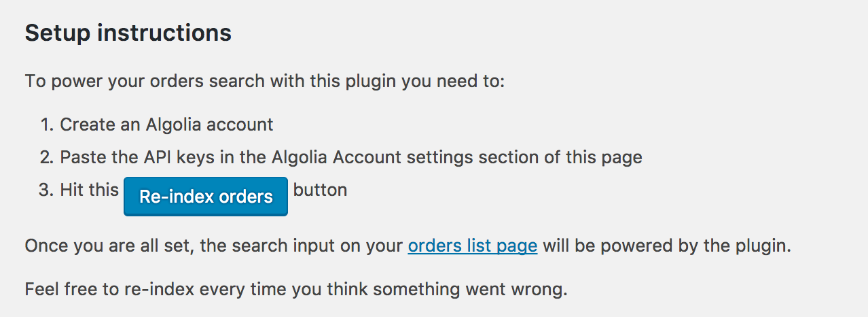
Task: Open the orders list page link
Action: click(x=473, y=246)
